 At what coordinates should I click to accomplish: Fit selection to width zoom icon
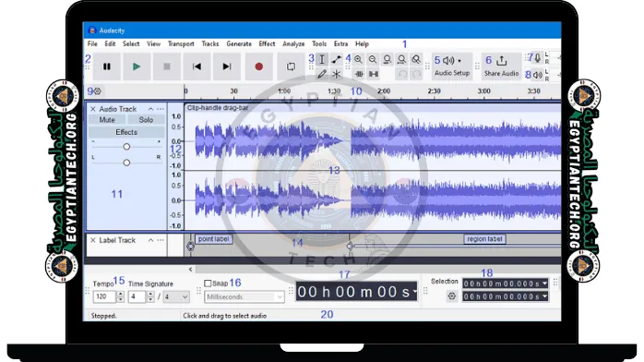point(387,60)
